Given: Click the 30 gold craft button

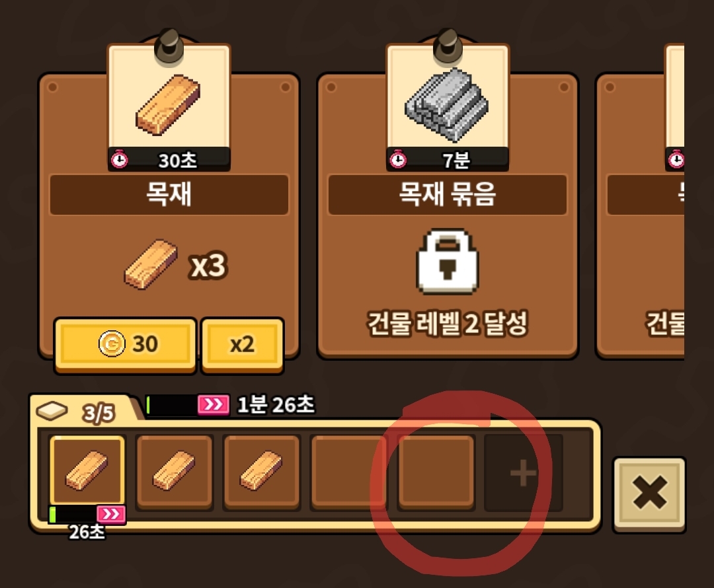Looking at the screenshot, I should [125, 345].
